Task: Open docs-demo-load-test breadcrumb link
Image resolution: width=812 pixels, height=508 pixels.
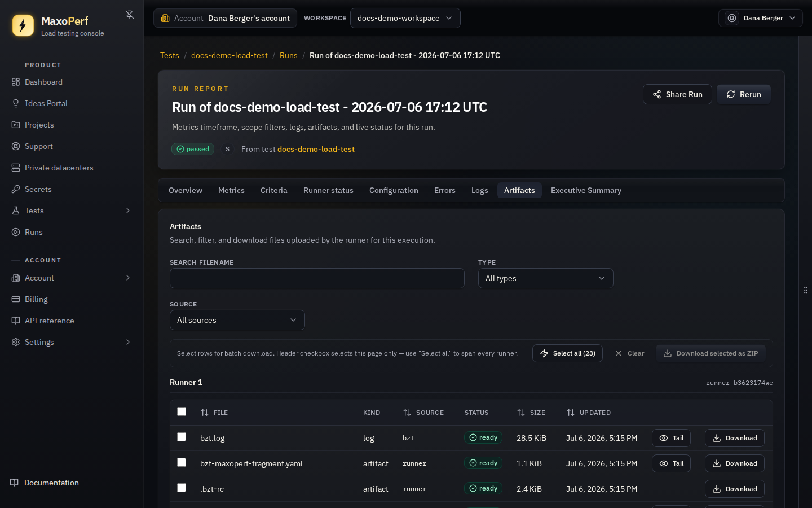Action: tap(230, 55)
